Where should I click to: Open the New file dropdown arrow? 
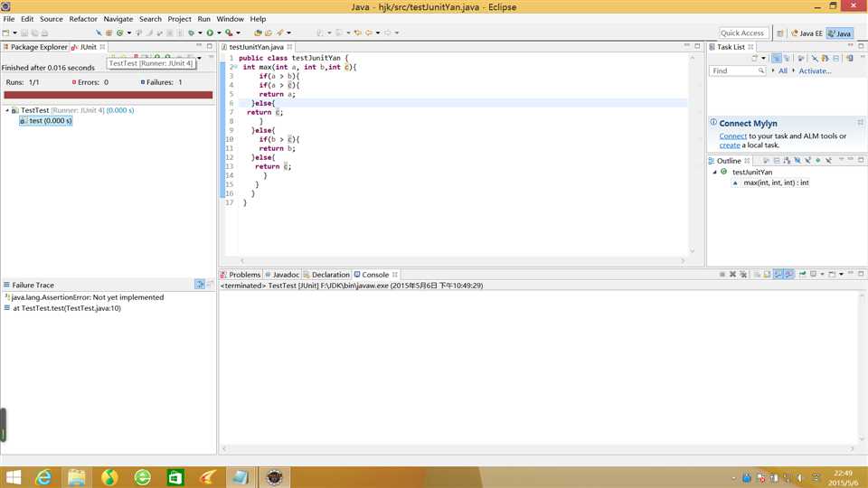[x=15, y=33]
